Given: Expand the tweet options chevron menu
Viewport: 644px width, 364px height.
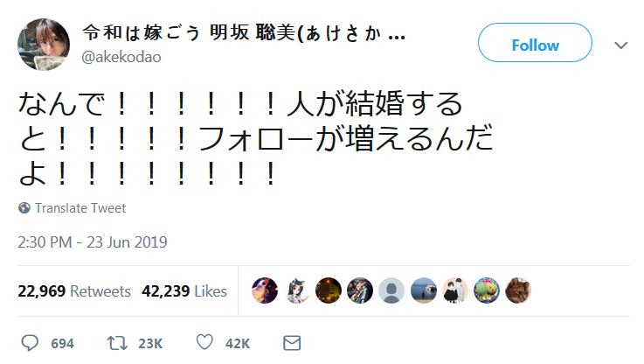Looking at the screenshot, I should tap(621, 45).
